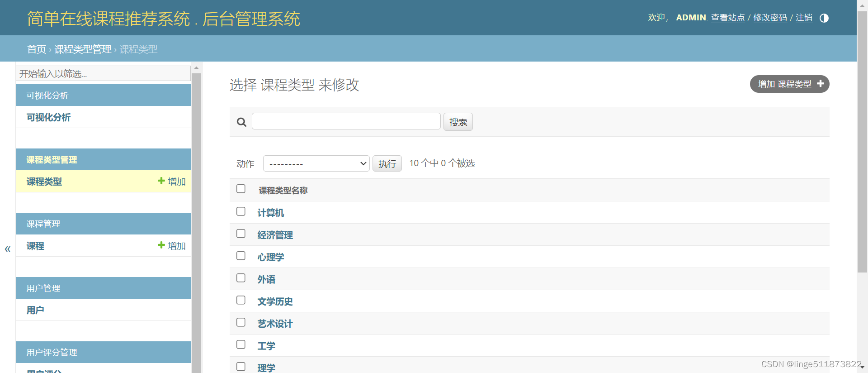Open the 用户管理 sidebar header
This screenshot has height=373, width=868.
[43, 288]
